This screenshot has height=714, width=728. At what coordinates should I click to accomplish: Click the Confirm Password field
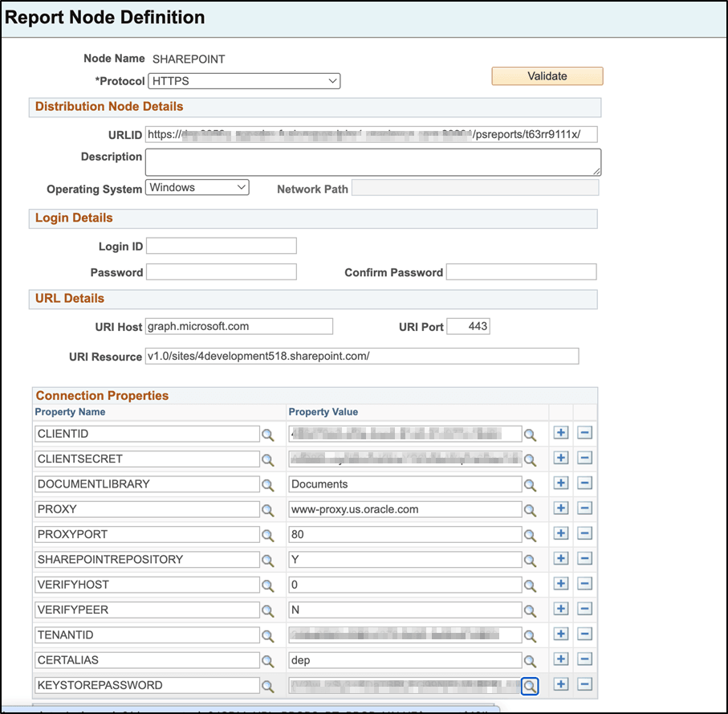pos(522,271)
